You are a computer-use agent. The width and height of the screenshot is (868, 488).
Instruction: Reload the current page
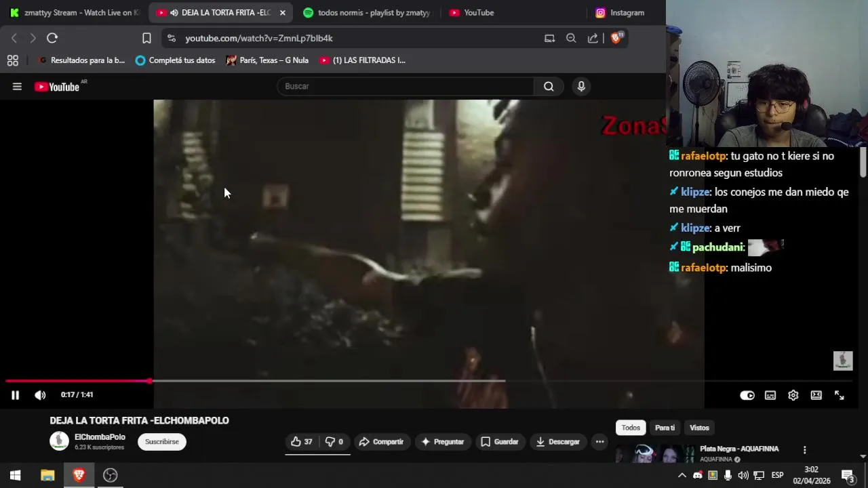click(x=52, y=38)
